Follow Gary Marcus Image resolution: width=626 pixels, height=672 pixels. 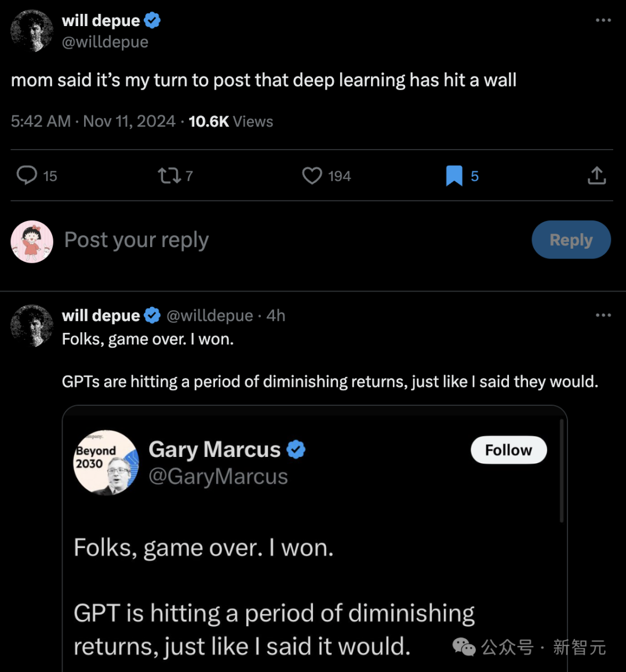[x=508, y=450]
